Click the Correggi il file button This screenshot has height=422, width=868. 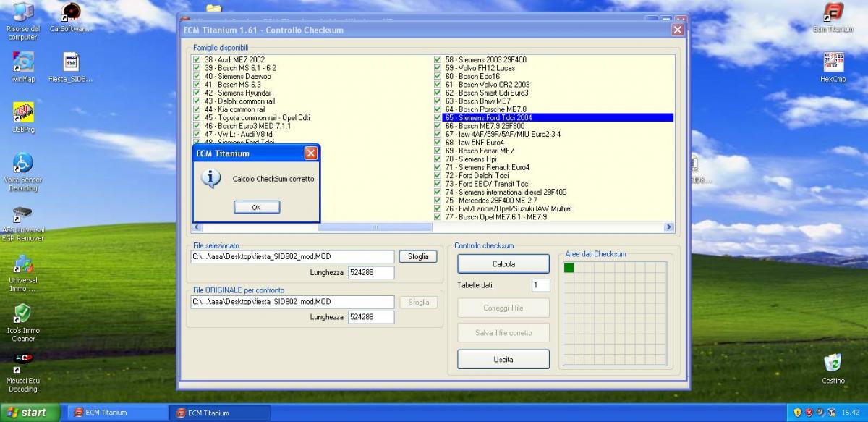[x=503, y=308]
